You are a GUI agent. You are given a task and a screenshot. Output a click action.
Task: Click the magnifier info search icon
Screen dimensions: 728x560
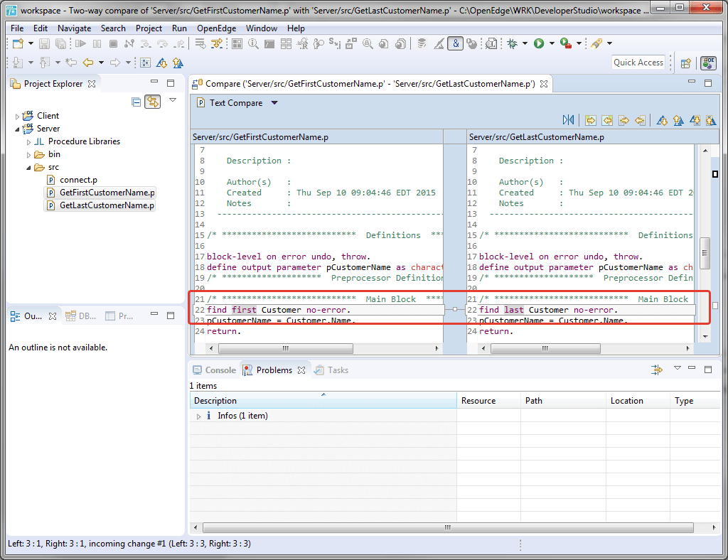click(254, 43)
